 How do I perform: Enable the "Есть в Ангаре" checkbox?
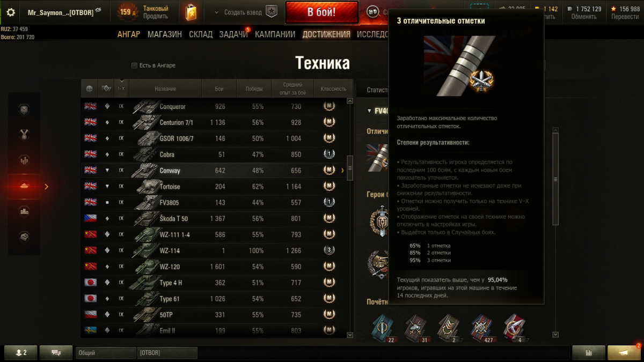pyautogui.click(x=134, y=65)
